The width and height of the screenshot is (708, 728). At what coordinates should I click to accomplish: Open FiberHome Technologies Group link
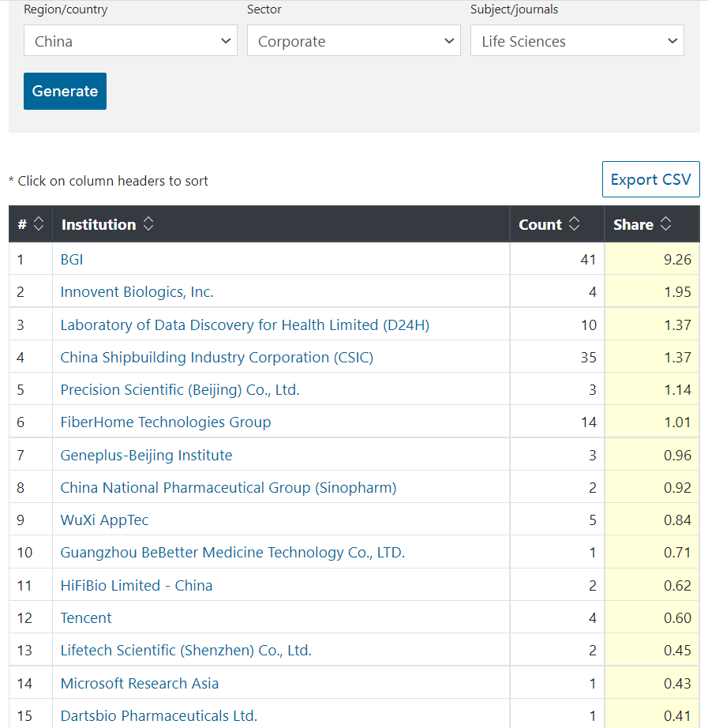click(x=166, y=422)
